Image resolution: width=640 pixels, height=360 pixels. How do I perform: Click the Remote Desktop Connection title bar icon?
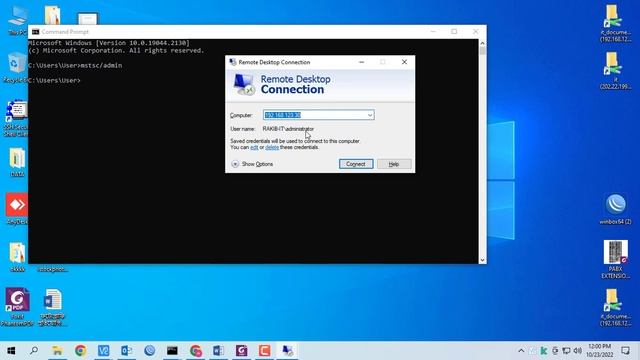[x=233, y=62]
